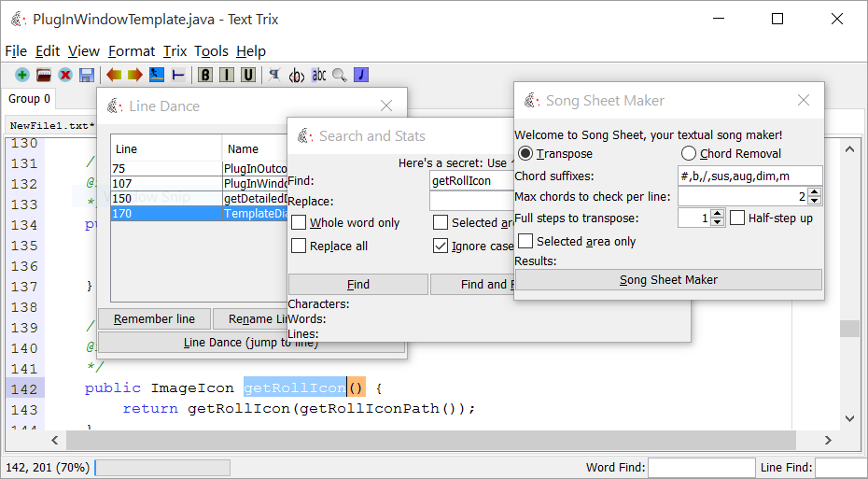Click the editor's horizontal scrollbar thumb

[x=430, y=440]
